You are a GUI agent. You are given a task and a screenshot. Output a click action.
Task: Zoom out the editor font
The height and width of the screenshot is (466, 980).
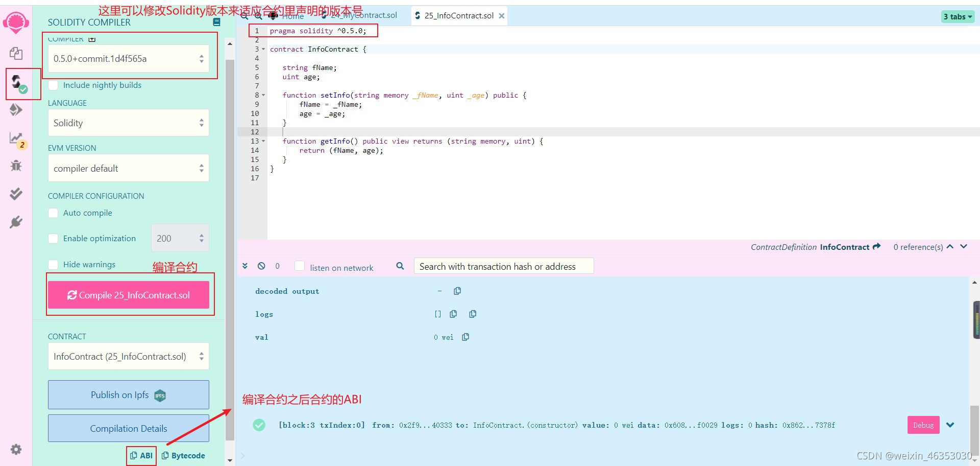(244, 16)
